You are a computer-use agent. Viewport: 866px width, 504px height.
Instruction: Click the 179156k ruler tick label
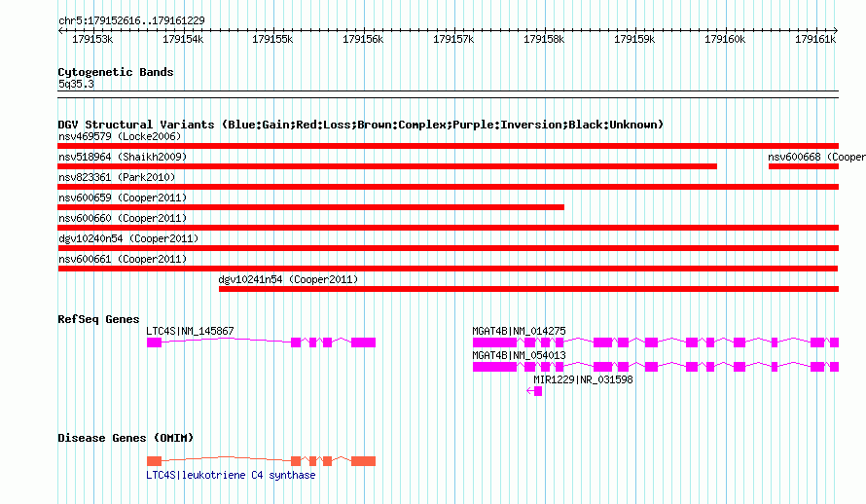[x=363, y=39]
